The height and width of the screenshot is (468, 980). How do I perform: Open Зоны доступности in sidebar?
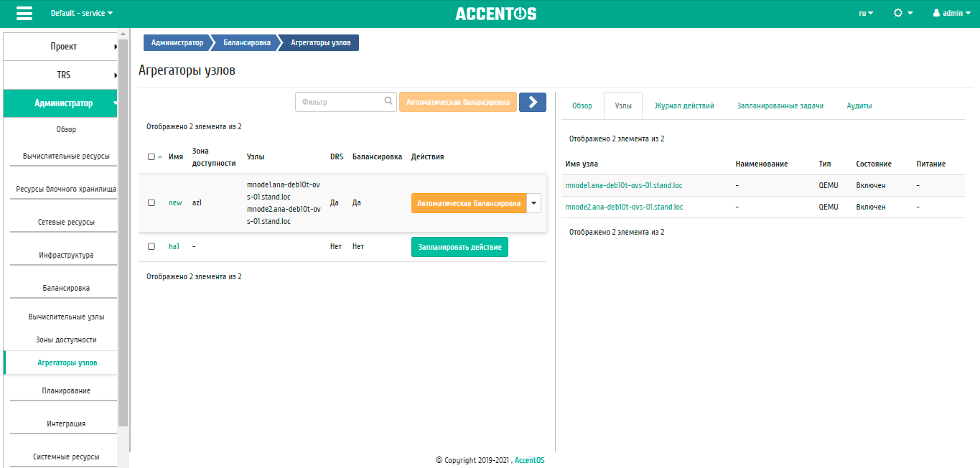(x=66, y=340)
